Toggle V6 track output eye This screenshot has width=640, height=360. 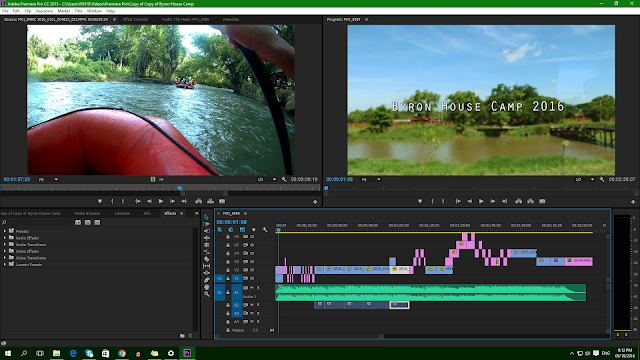[x=252, y=237]
